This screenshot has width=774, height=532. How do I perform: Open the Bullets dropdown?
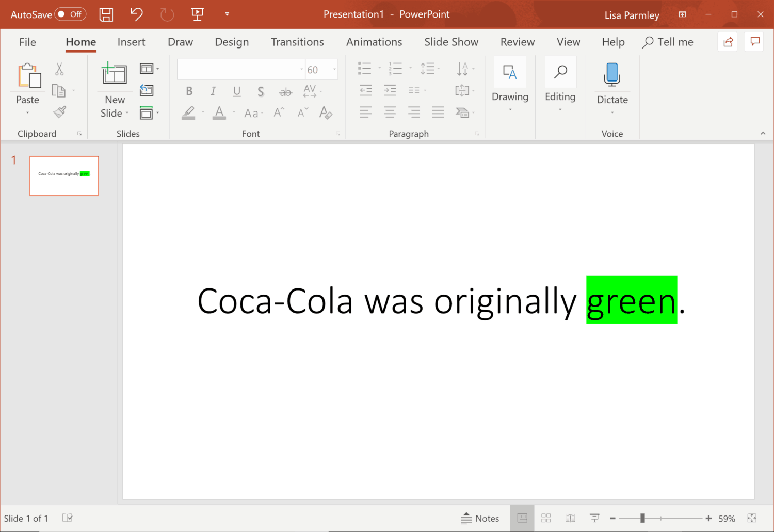379,68
